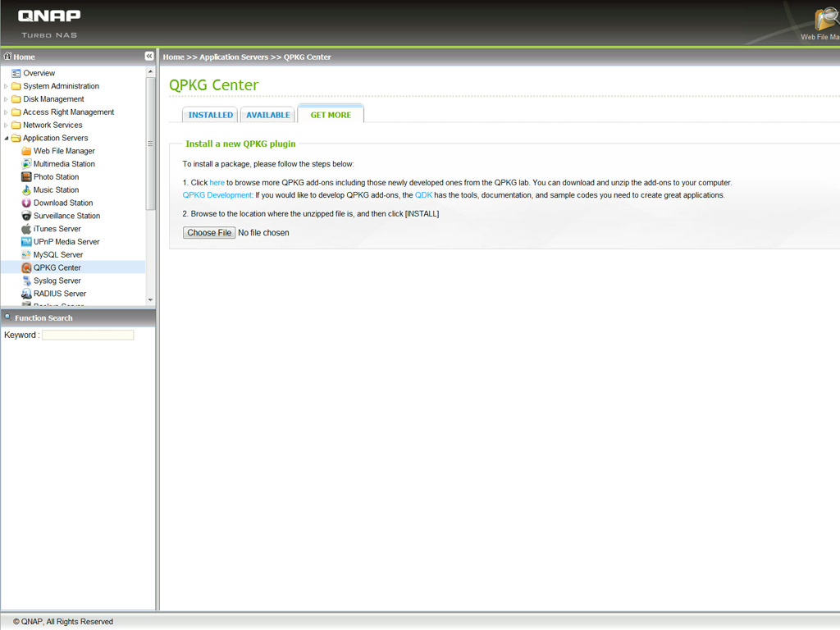Click 'QPKG Center' in the breadcrumb
This screenshot has height=630, width=840.
click(x=308, y=57)
